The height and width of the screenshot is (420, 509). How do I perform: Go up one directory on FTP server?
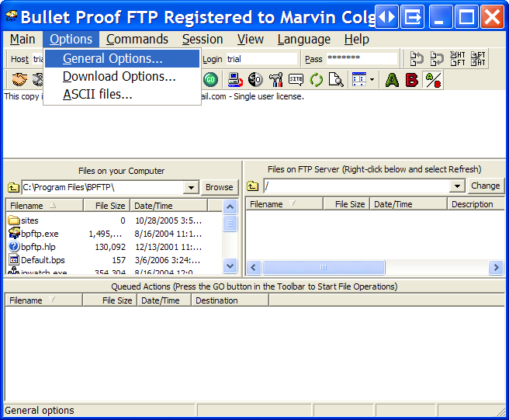[253, 186]
